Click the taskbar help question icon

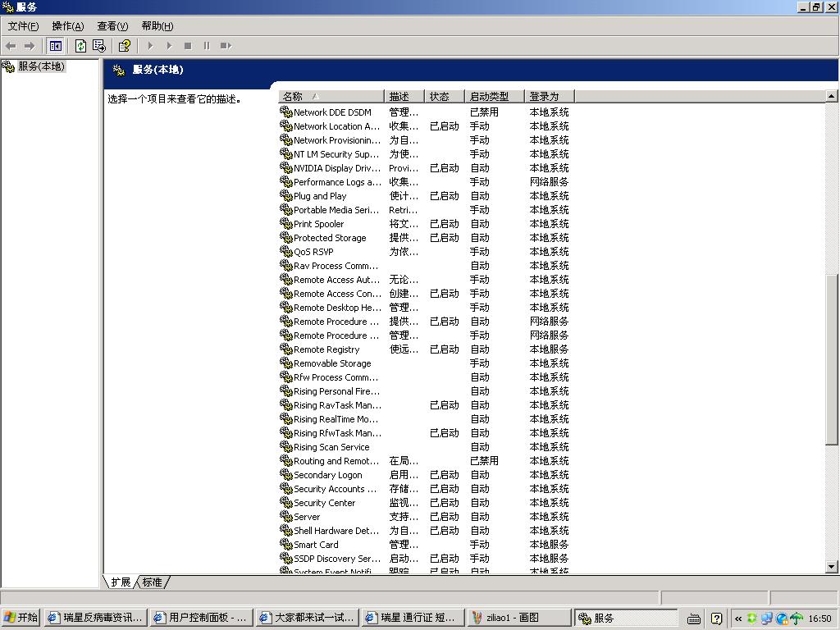tap(716, 619)
